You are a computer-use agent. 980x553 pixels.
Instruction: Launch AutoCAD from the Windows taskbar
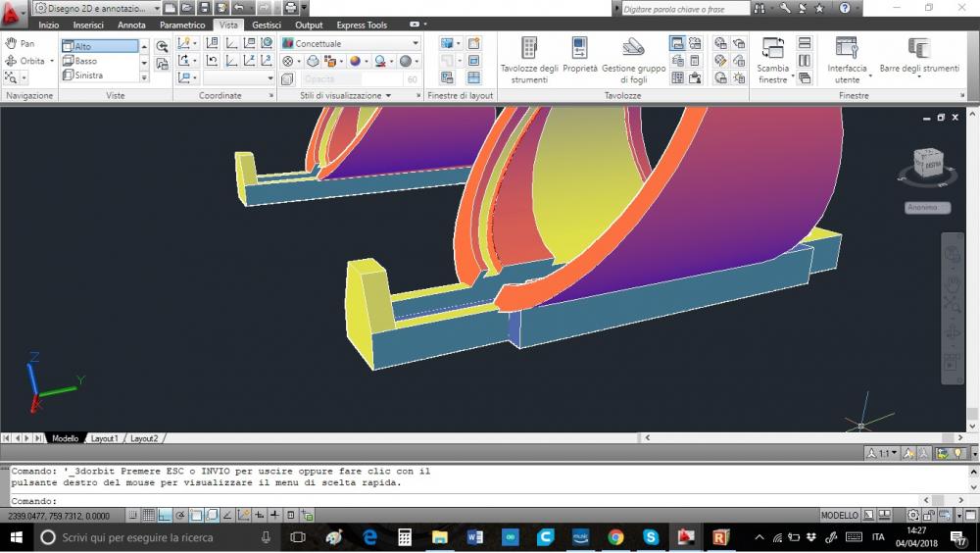tap(685, 537)
